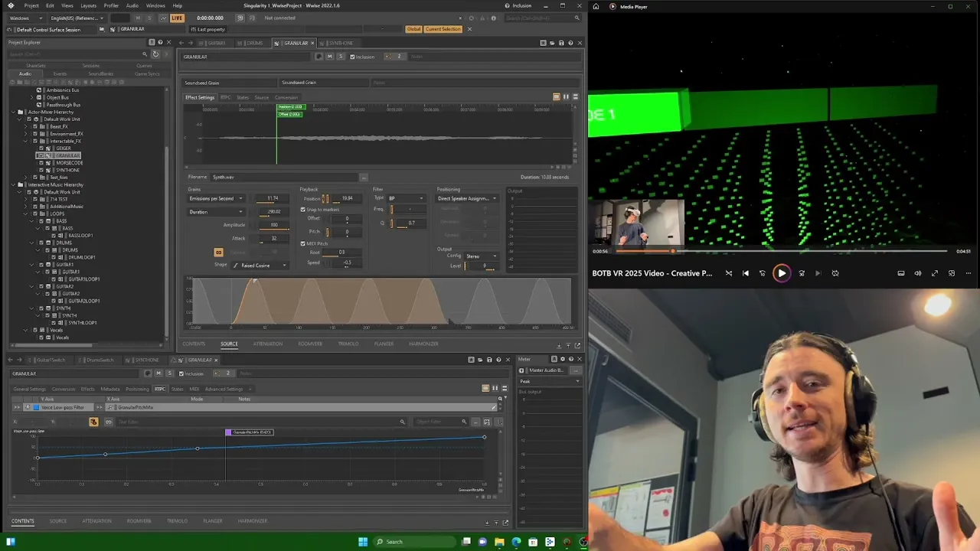Toggle MIDI Pitch checkbox
This screenshot has width=980, height=551.
point(302,243)
